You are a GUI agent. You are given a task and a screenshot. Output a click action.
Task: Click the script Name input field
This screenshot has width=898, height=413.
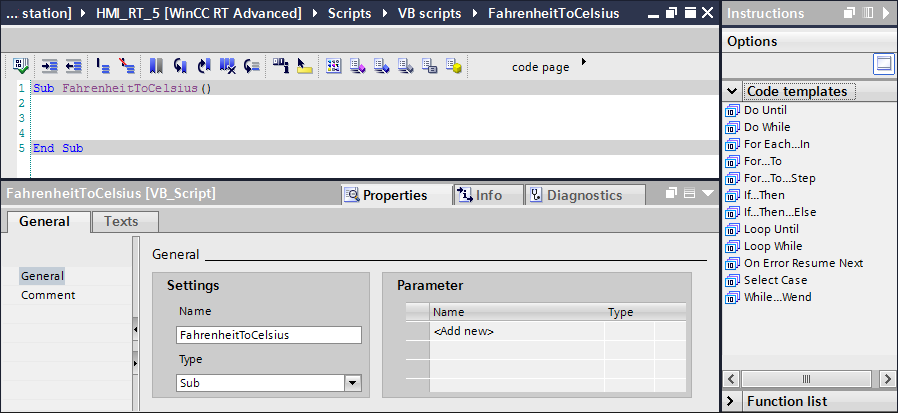[268, 335]
